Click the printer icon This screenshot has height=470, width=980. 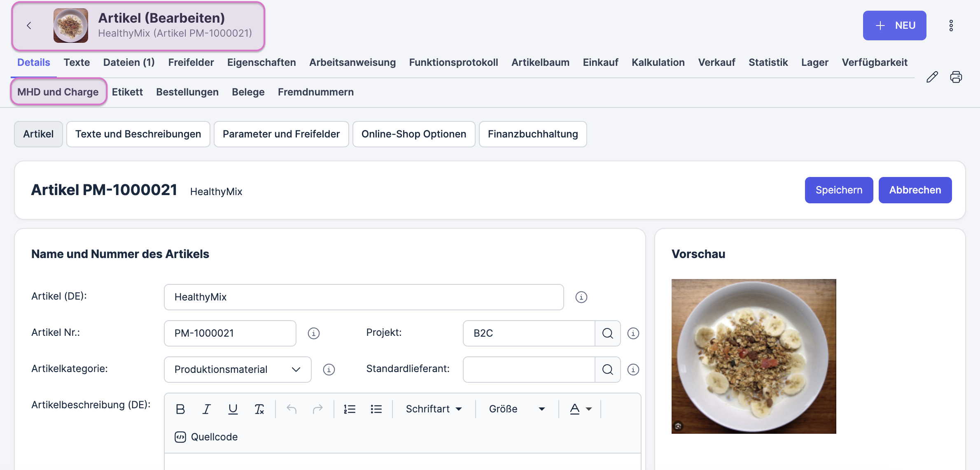[956, 77]
